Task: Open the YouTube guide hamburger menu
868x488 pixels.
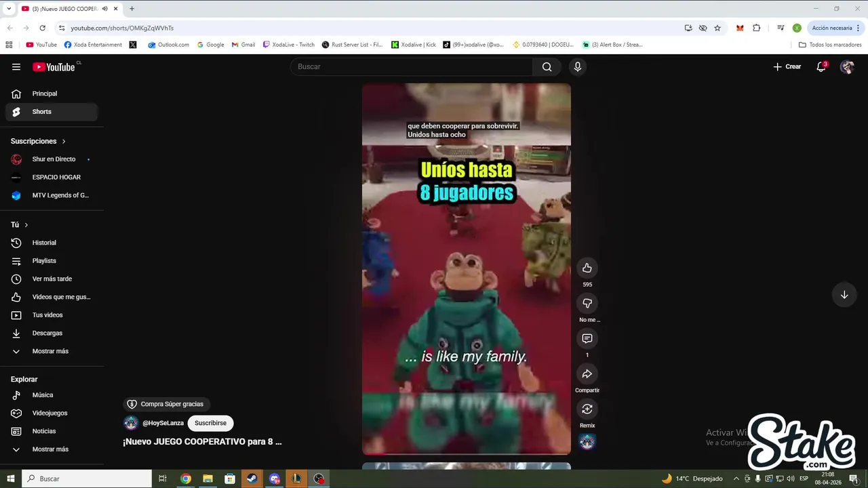Action: click(16, 66)
